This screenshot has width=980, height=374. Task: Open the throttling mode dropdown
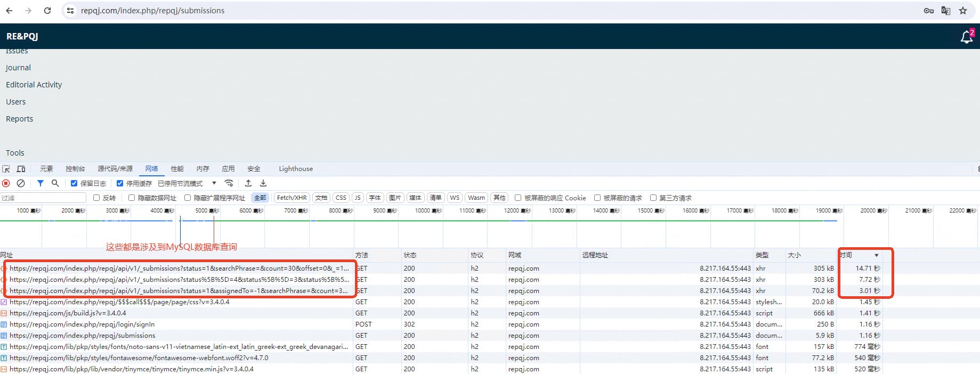(x=214, y=183)
